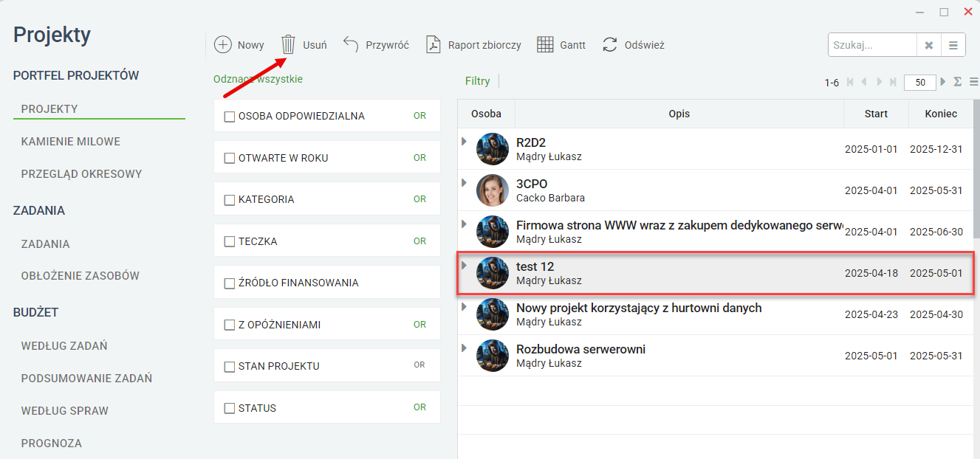Click the Usuń trash can icon
980x459 pixels.
click(288, 45)
